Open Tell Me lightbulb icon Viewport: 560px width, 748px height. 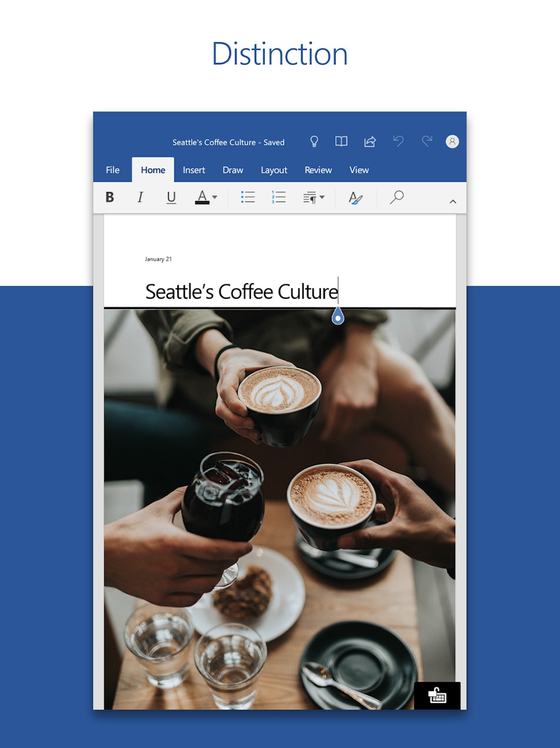tap(314, 141)
